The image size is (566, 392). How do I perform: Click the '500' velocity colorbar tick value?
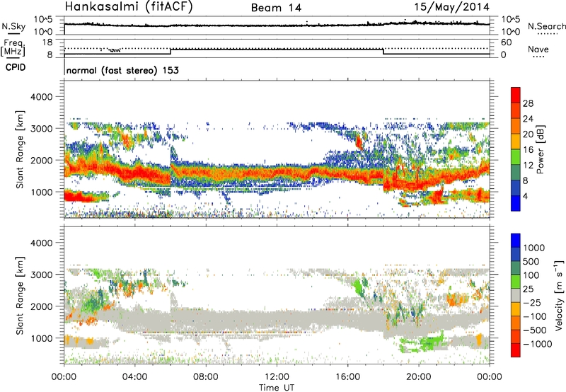[531, 261]
